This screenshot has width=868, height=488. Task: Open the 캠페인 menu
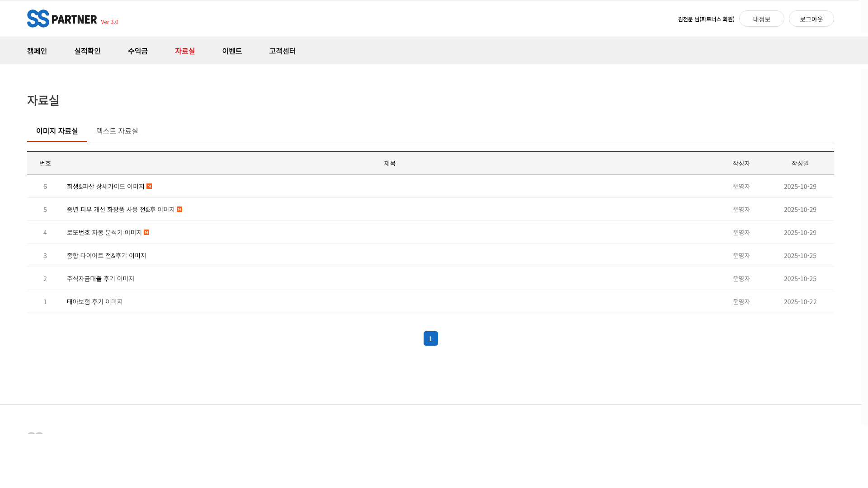pos(37,51)
